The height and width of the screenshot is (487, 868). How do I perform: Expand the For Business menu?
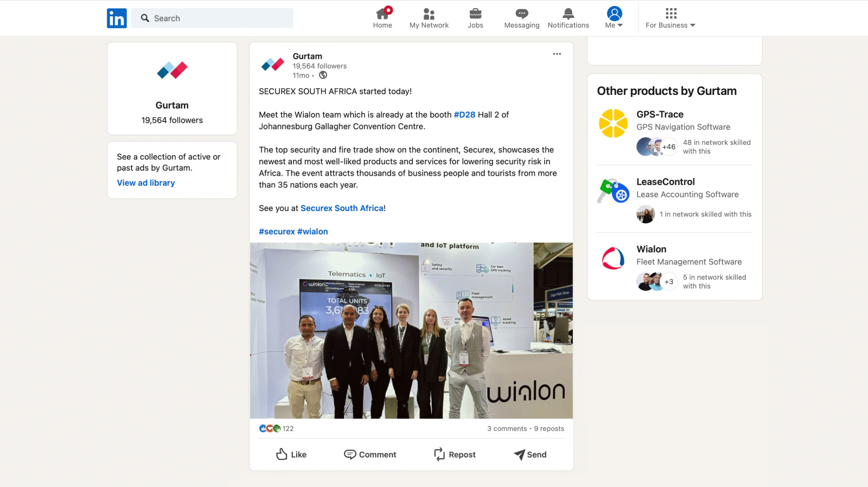point(671,18)
